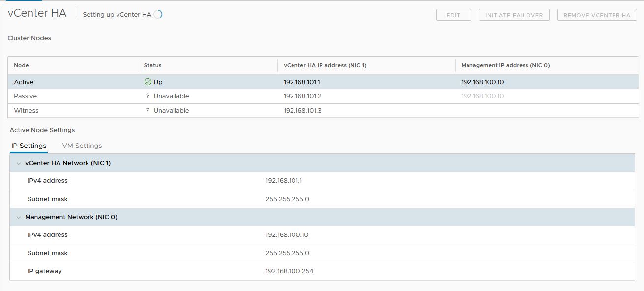Click the setting up vCenter HA progress spinner
Screen dimensions: 644x291
157,14
